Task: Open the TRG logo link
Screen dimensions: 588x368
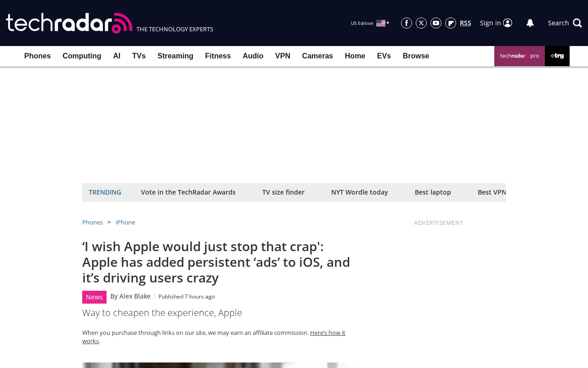Action: 557,56
